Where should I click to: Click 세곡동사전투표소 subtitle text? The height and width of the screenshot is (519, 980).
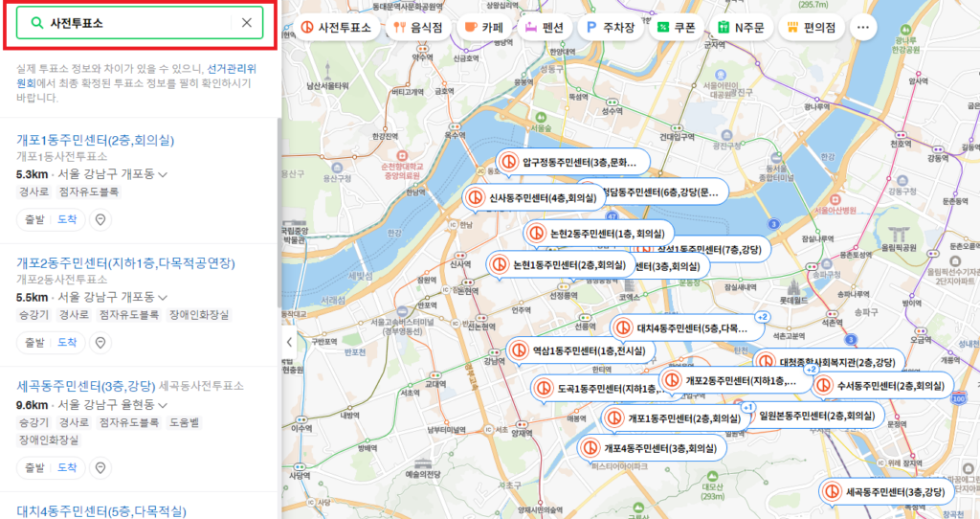click(x=201, y=386)
